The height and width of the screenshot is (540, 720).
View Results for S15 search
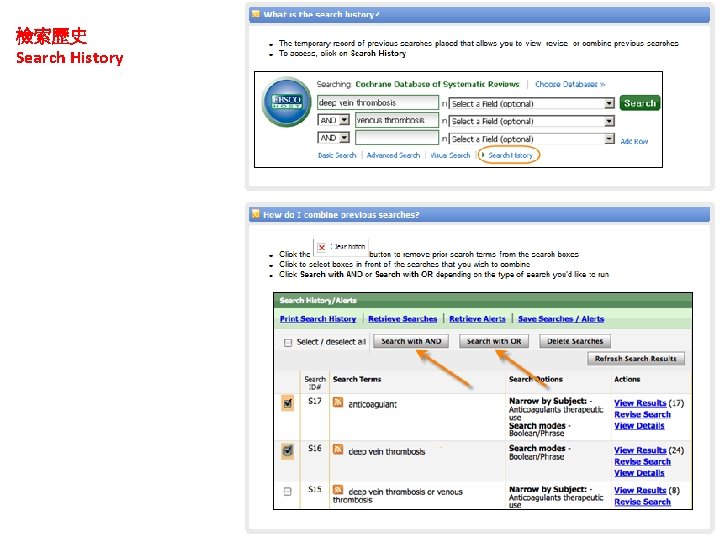(640, 490)
